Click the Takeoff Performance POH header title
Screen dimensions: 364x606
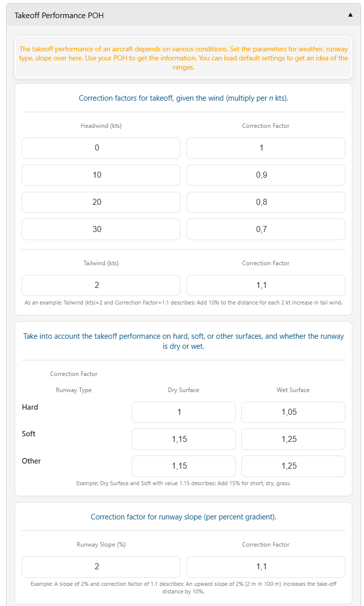tap(59, 16)
